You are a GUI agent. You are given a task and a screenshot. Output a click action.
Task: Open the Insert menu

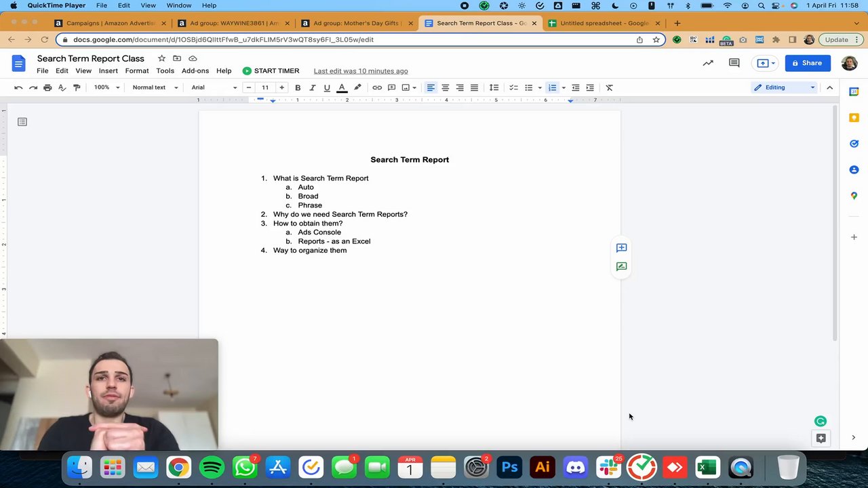[108, 71]
